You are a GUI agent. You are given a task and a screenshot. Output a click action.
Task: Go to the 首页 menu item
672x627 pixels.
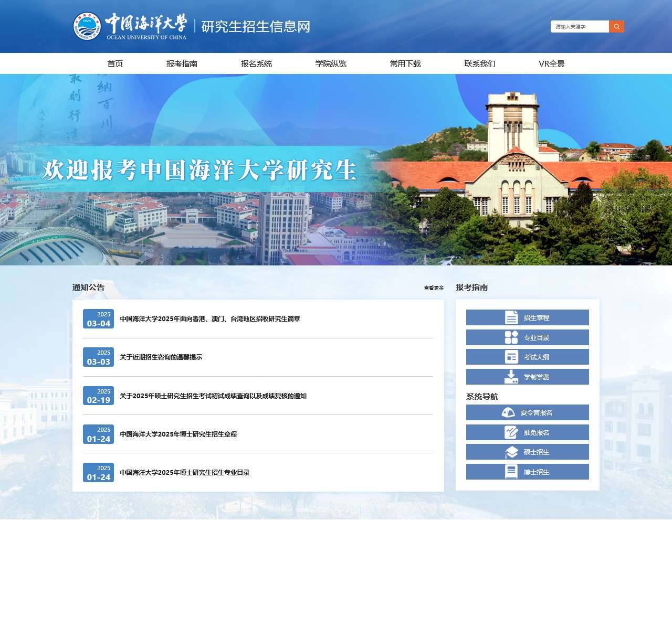[115, 63]
